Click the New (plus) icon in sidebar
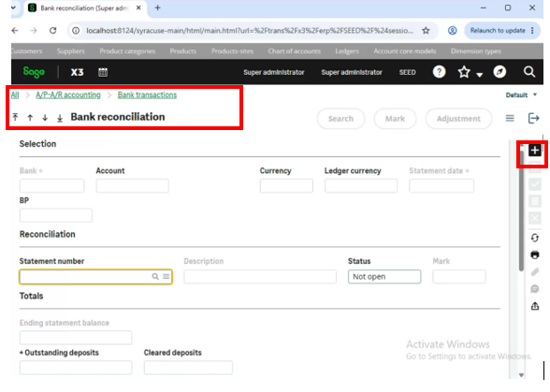This screenshot has height=392, width=550. 535,151
